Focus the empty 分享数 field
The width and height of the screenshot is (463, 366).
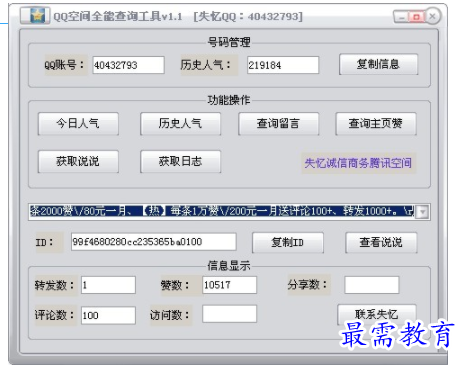coord(372,285)
